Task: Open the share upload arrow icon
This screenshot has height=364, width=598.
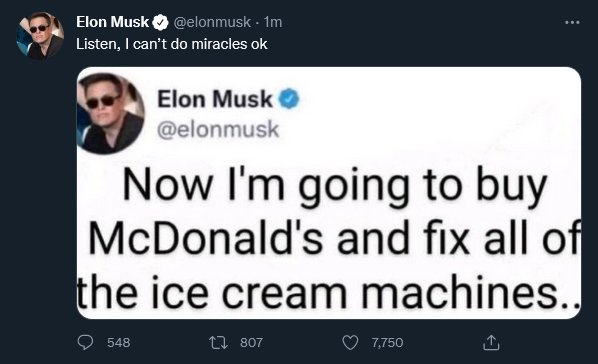Action: click(x=491, y=342)
